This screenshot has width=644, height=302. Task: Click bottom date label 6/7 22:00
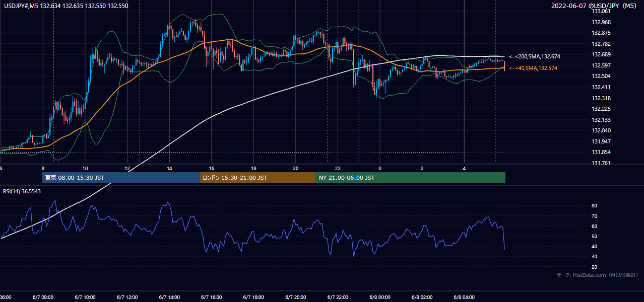pos(338,297)
